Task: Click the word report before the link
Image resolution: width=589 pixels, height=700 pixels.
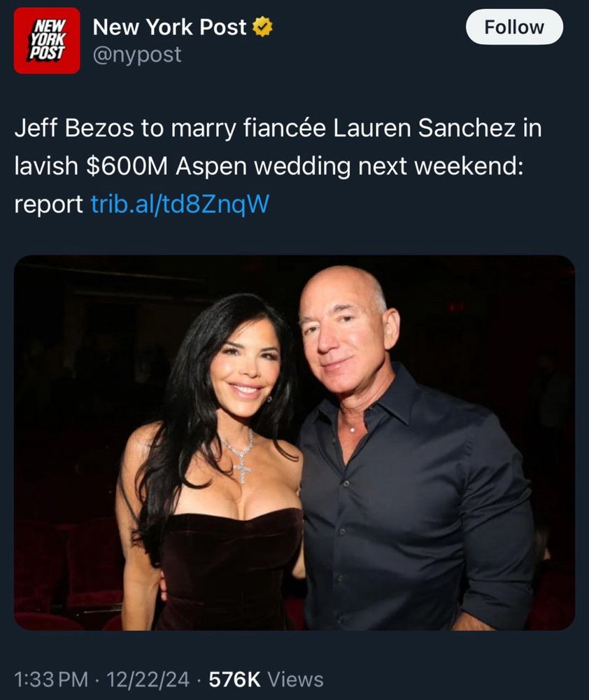Action: click(x=49, y=205)
